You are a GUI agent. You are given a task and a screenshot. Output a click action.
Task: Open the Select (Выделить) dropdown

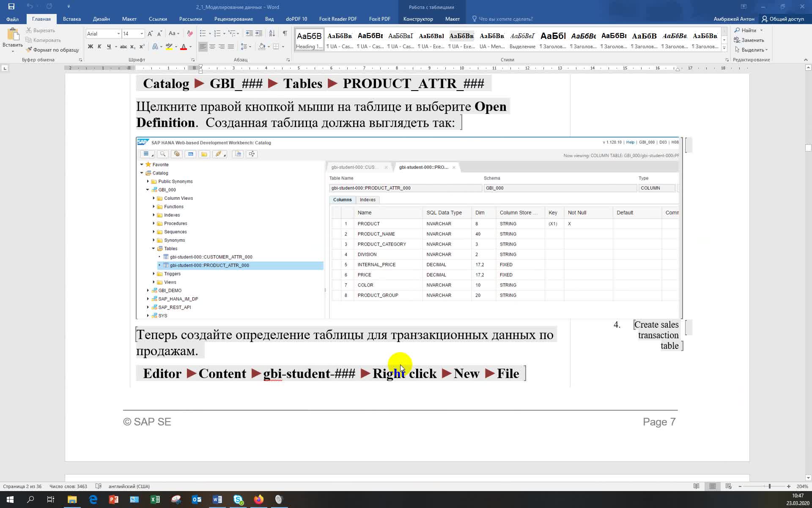tap(752, 50)
